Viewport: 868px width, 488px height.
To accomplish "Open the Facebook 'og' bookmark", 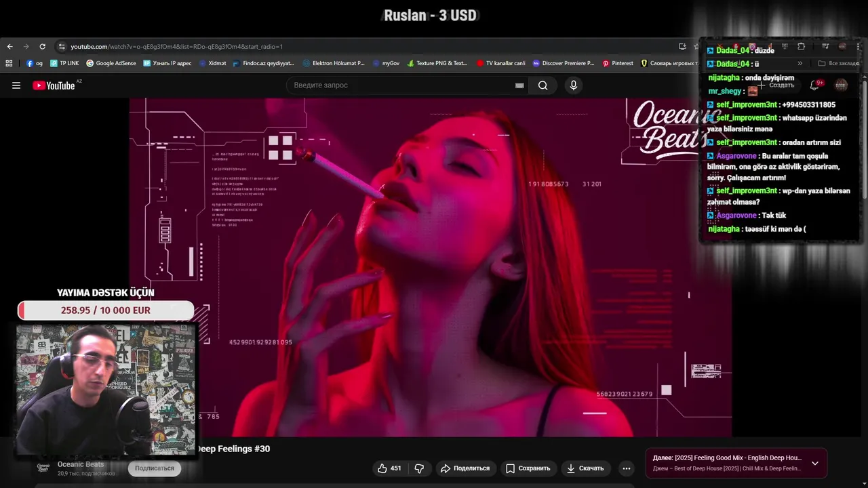I will [35, 63].
